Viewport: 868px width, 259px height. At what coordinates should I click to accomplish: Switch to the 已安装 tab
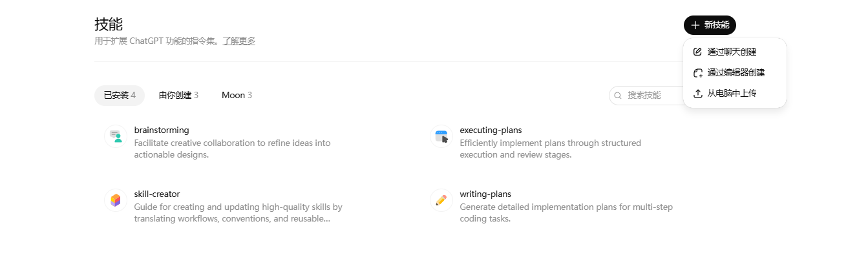(x=120, y=96)
